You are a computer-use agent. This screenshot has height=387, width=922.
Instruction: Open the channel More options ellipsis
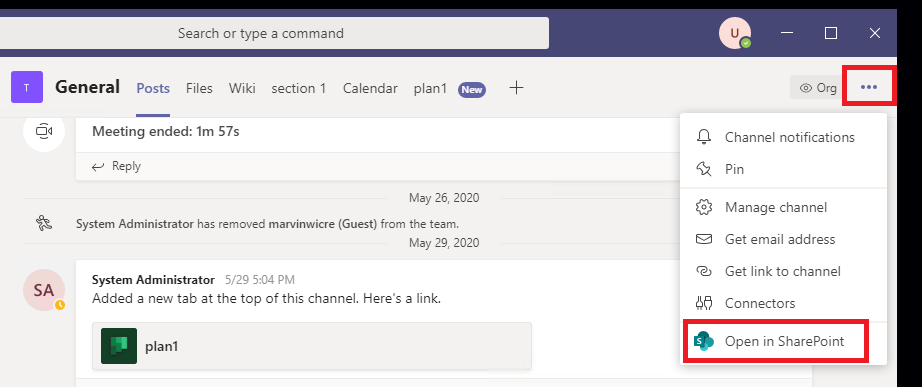pos(868,87)
